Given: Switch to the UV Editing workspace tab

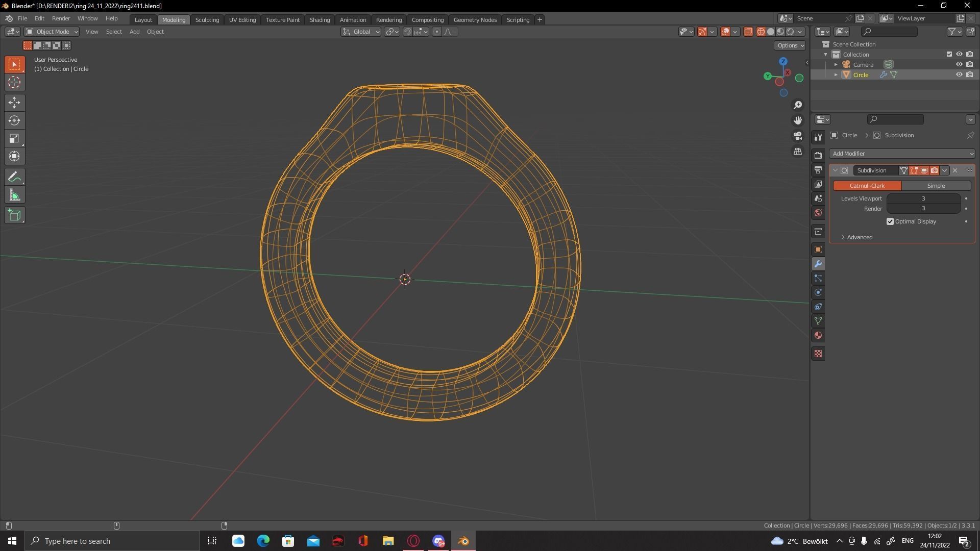Looking at the screenshot, I should pos(242,19).
